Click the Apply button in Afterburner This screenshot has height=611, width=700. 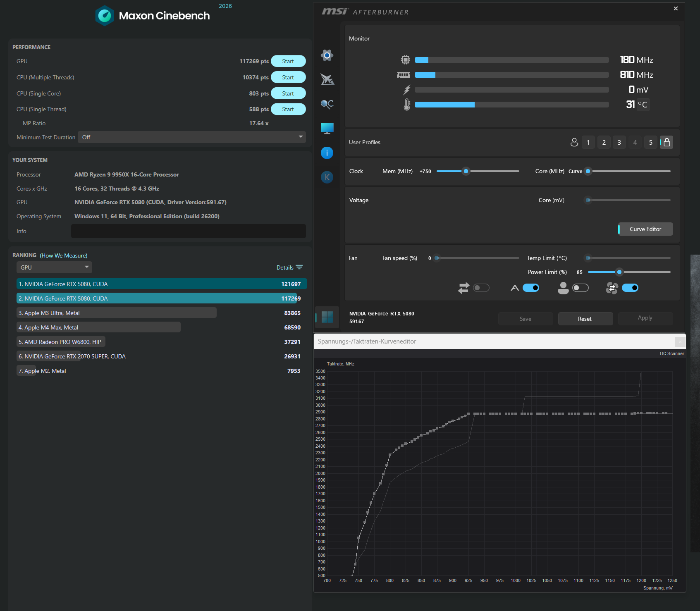point(645,318)
